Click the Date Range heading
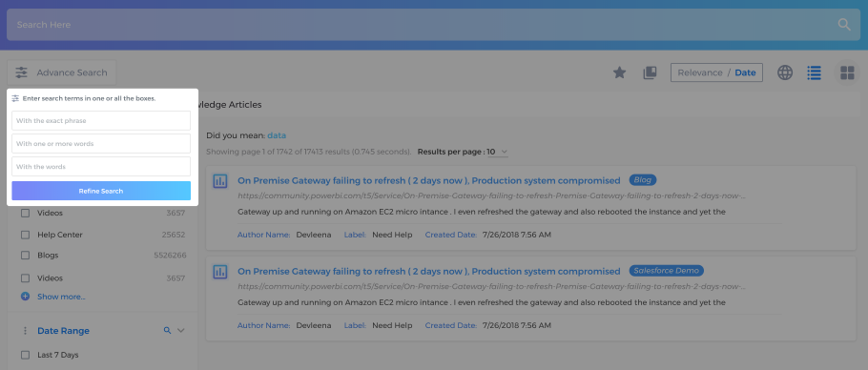This screenshot has height=370, width=868. (63, 331)
